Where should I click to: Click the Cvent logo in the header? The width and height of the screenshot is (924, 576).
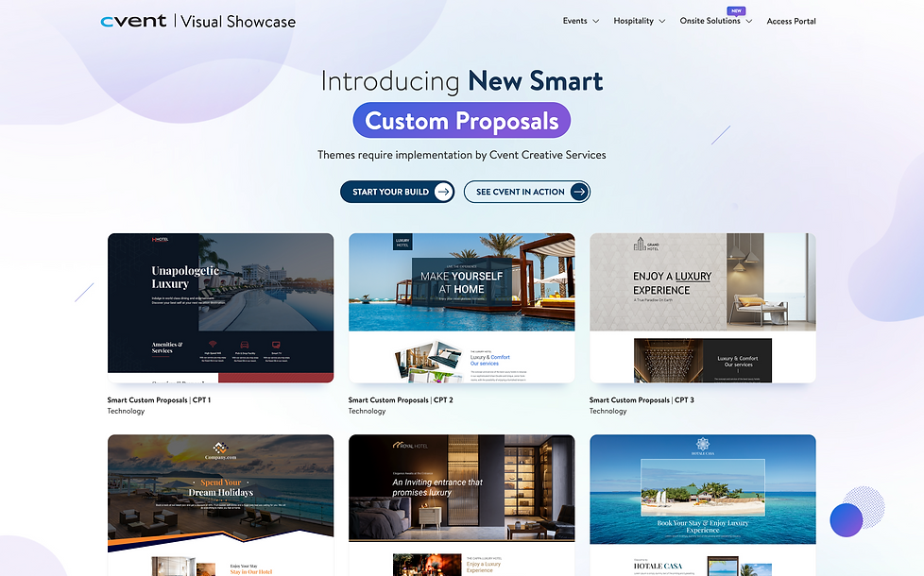(x=132, y=20)
